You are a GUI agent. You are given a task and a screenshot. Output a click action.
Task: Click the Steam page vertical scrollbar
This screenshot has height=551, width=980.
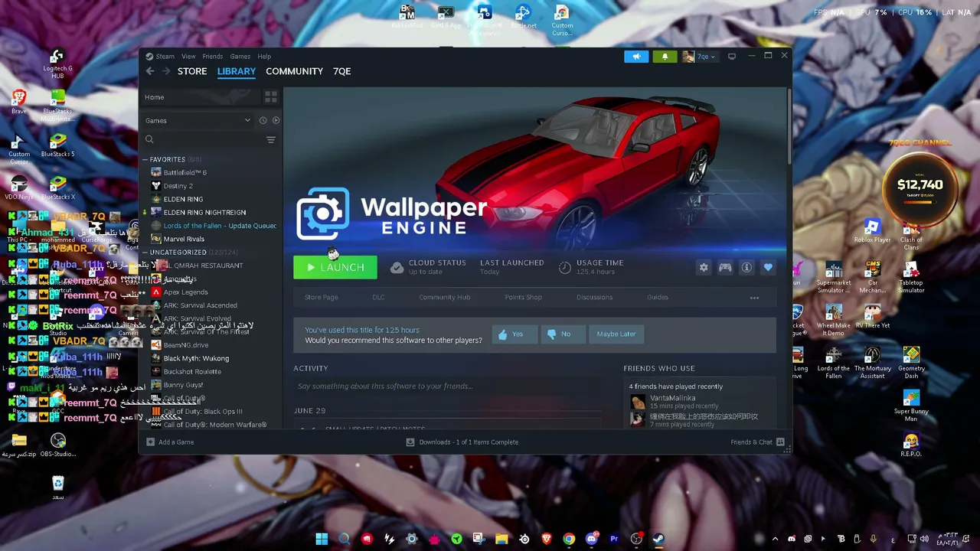pyautogui.click(x=789, y=126)
